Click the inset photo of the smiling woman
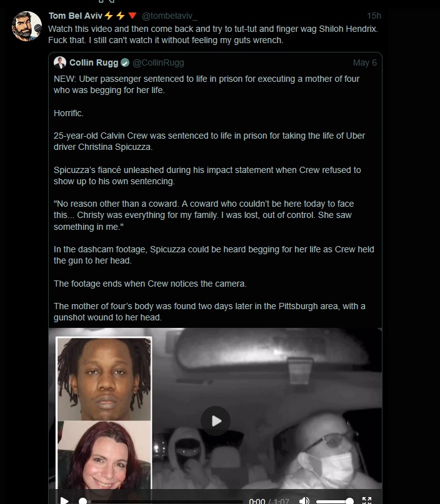Screen dimensions: 440x504 [x=104, y=455]
